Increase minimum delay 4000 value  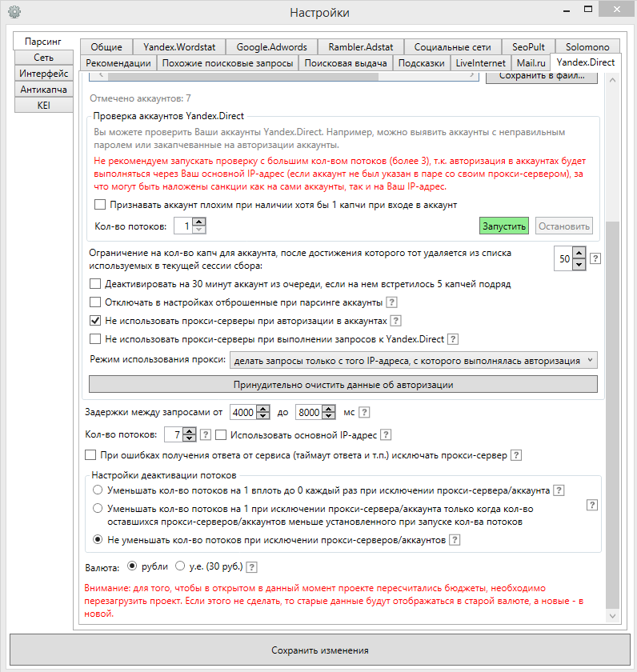[x=263, y=409]
